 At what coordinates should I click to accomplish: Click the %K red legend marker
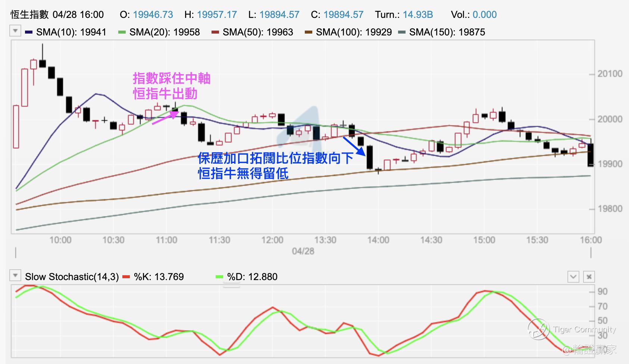click(126, 277)
